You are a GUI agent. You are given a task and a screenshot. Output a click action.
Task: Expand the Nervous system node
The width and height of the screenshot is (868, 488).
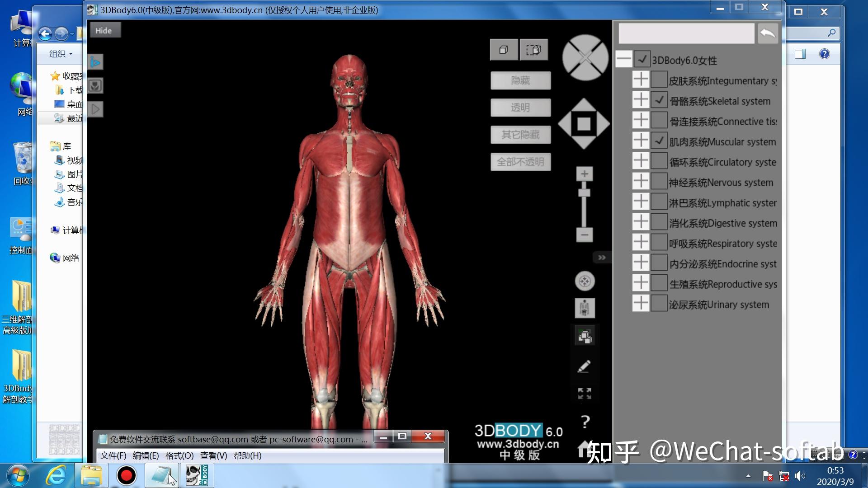(x=641, y=181)
